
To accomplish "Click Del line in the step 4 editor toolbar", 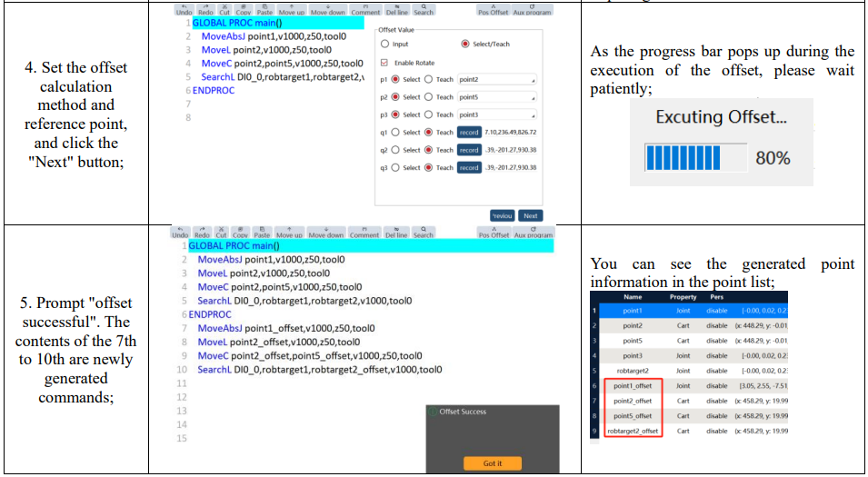I will click(397, 9).
